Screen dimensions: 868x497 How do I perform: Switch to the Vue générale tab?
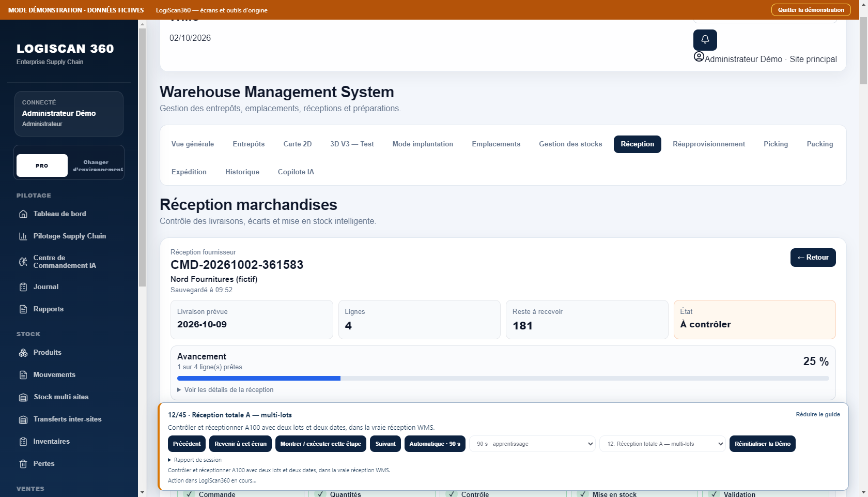[x=193, y=144]
